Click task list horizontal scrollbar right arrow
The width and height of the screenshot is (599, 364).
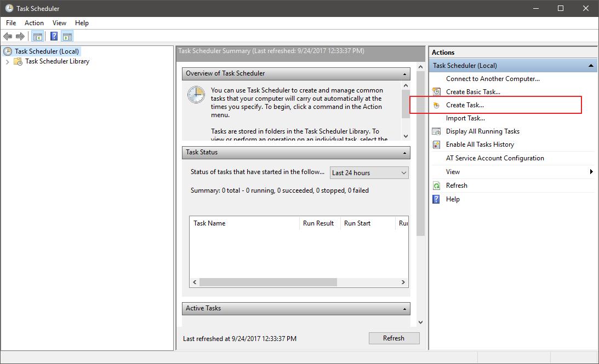[403, 282]
